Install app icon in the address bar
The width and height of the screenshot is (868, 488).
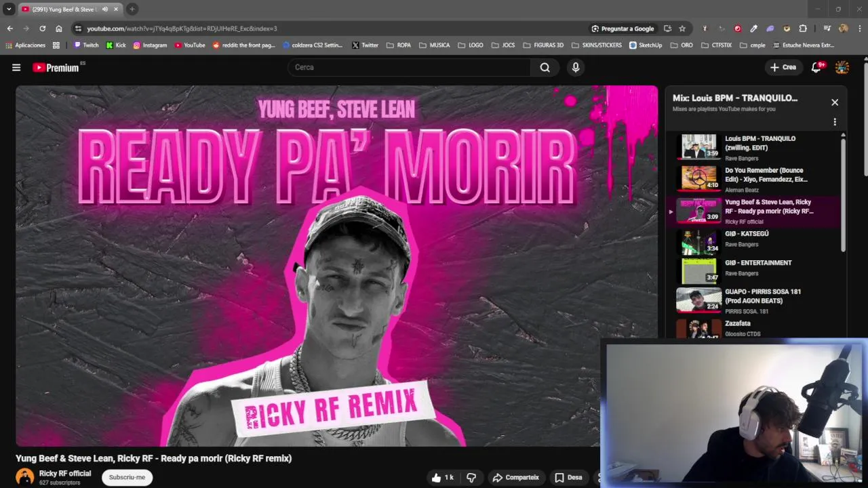click(667, 28)
